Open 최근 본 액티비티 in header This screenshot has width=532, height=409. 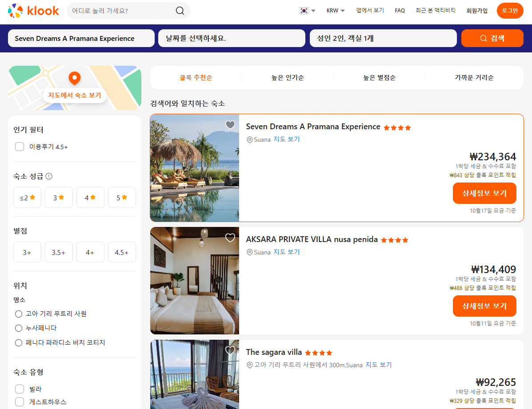pos(435,11)
